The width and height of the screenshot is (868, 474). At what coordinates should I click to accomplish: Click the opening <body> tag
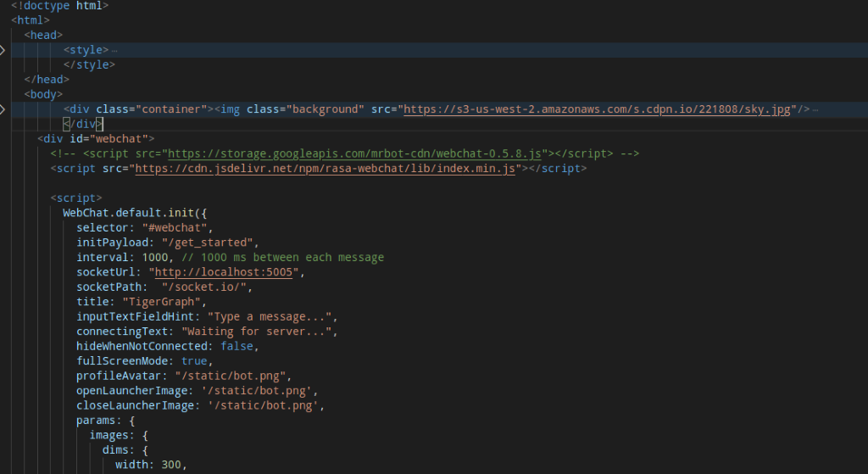tap(43, 94)
